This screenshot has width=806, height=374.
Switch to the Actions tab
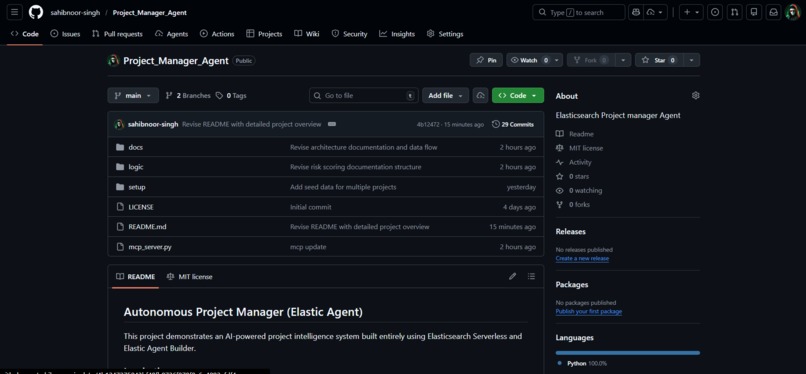tap(217, 34)
